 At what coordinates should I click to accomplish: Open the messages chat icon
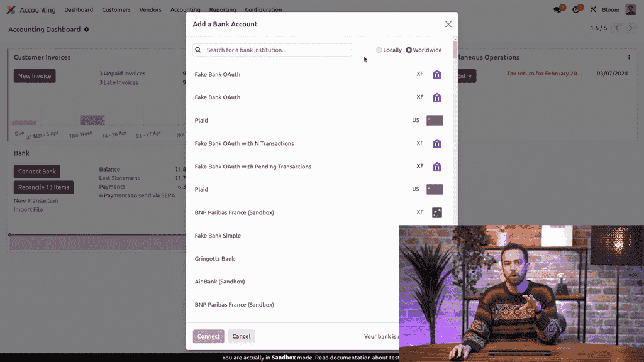(x=557, y=10)
